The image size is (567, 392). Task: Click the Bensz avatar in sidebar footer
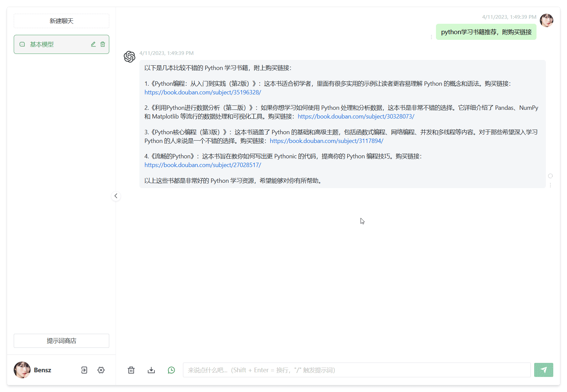click(x=22, y=370)
